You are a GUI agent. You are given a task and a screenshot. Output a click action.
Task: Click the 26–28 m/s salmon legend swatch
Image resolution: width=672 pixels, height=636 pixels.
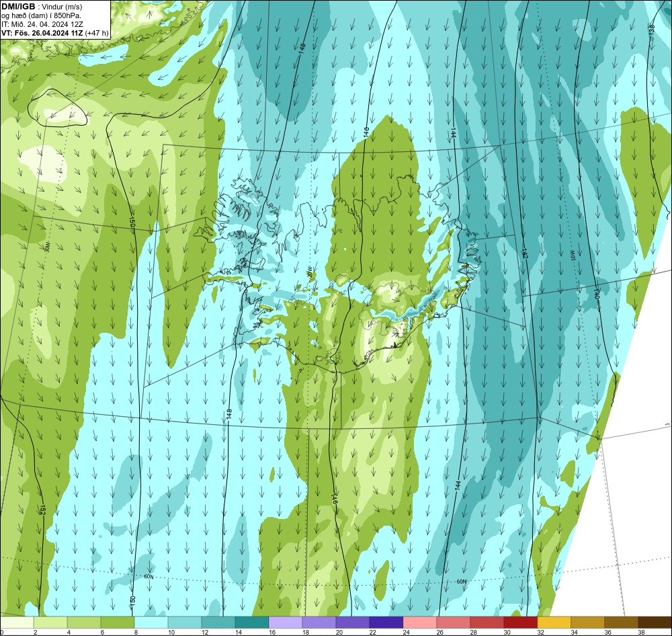coord(454,622)
